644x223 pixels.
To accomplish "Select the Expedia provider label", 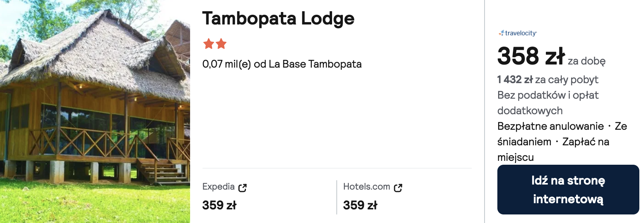I will (218, 186).
